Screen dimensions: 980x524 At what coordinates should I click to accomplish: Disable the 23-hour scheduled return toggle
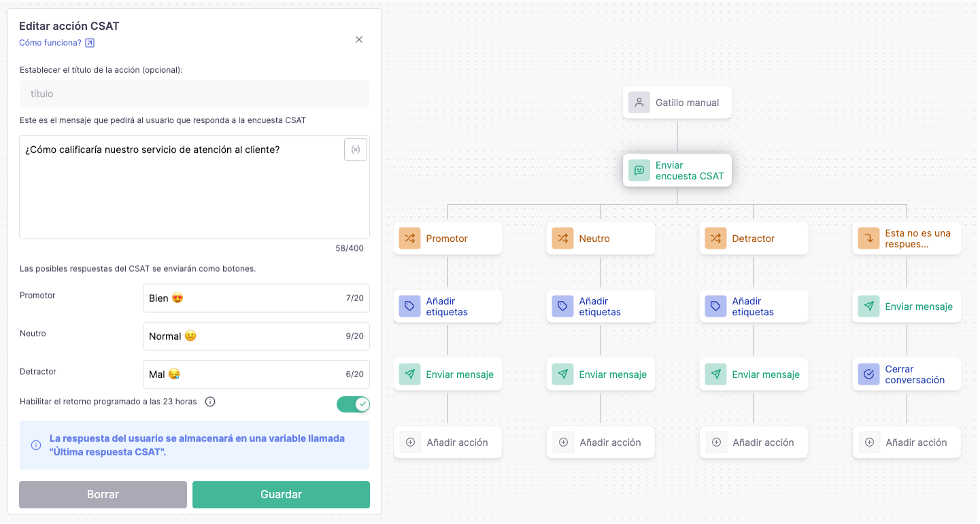point(353,404)
